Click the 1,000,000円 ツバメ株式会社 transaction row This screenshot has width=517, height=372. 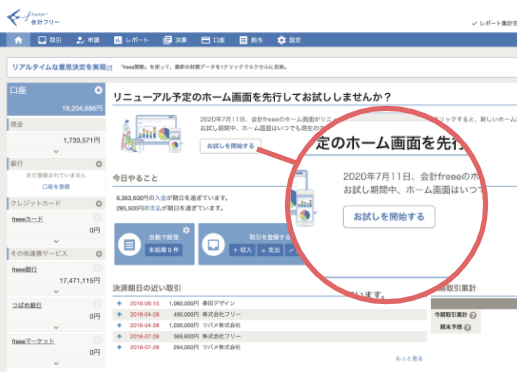(270, 325)
